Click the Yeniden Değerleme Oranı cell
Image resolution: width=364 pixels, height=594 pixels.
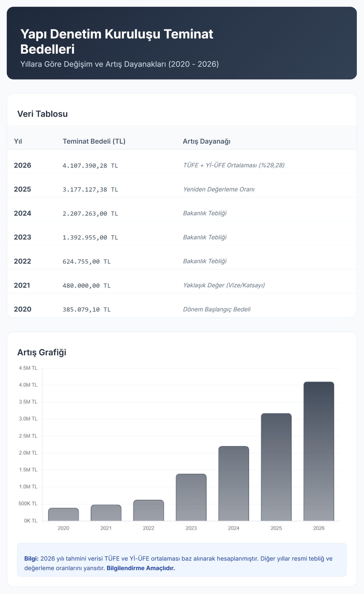[218, 189]
